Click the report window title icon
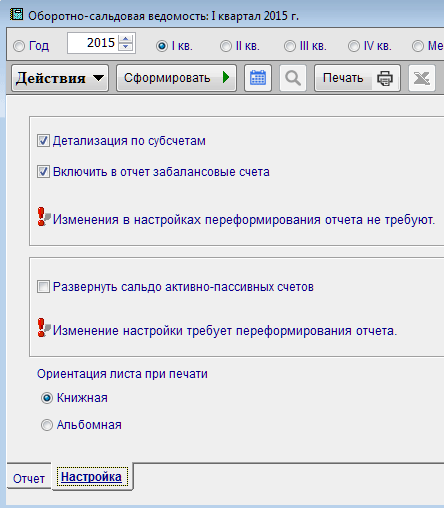This screenshot has height=508, width=444. 16,15
